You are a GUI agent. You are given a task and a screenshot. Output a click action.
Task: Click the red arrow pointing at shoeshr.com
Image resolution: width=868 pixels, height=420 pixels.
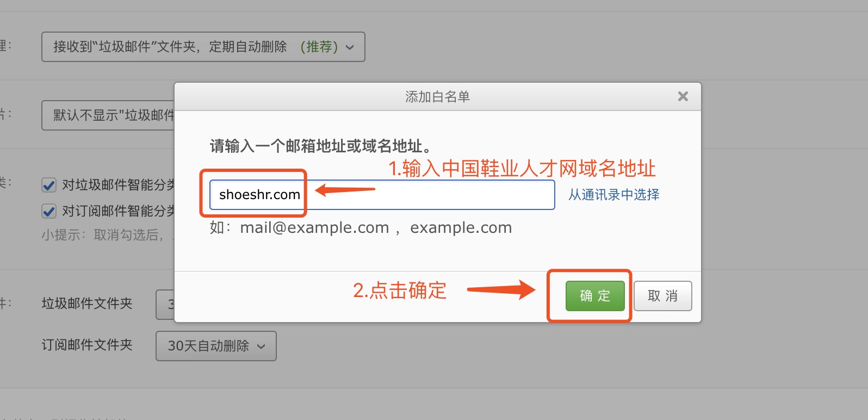pos(345,190)
